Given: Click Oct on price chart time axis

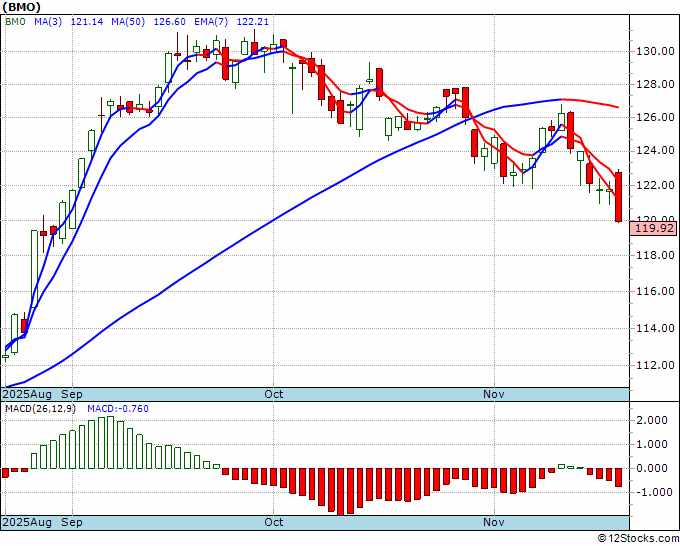Looking at the screenshot, I should (274, 394).
